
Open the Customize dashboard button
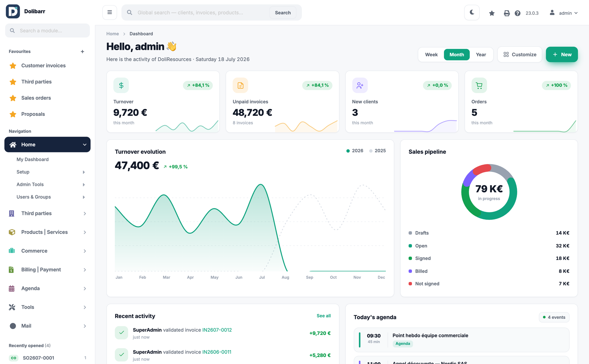[520, 55]
